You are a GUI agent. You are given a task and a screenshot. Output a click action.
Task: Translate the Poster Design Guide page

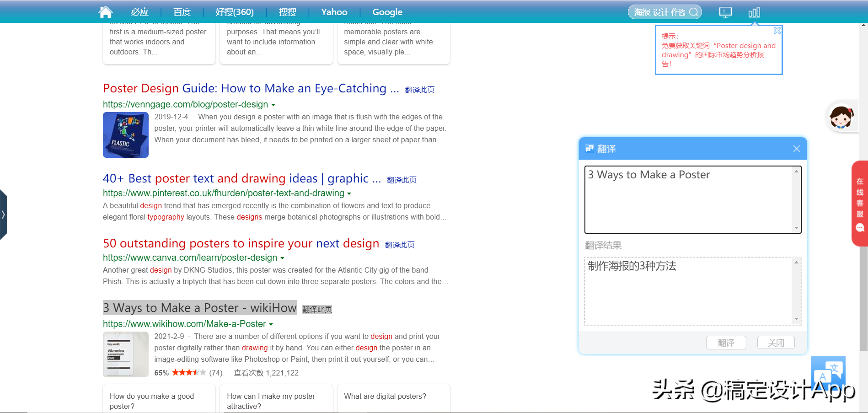tap(420, 90)
